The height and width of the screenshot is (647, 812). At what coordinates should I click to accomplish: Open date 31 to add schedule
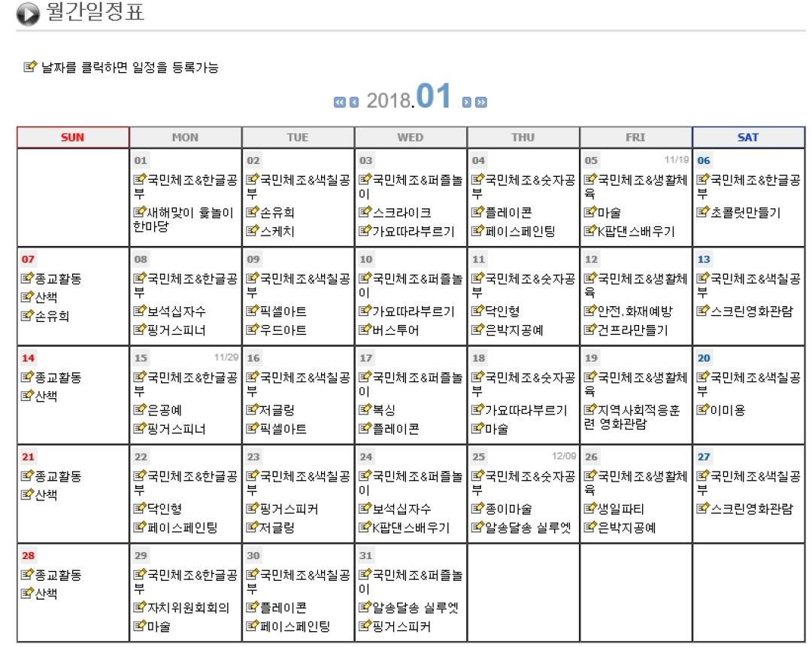365,556
